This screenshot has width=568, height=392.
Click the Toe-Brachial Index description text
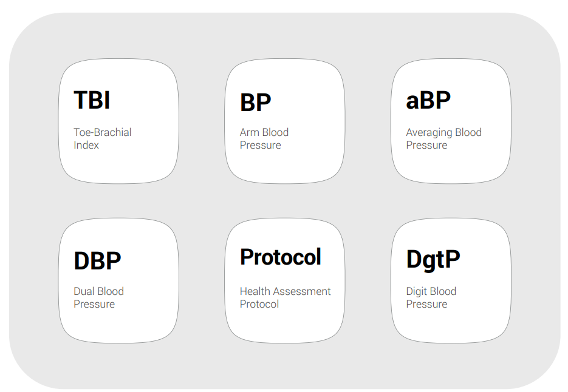[x=102, y=138]
